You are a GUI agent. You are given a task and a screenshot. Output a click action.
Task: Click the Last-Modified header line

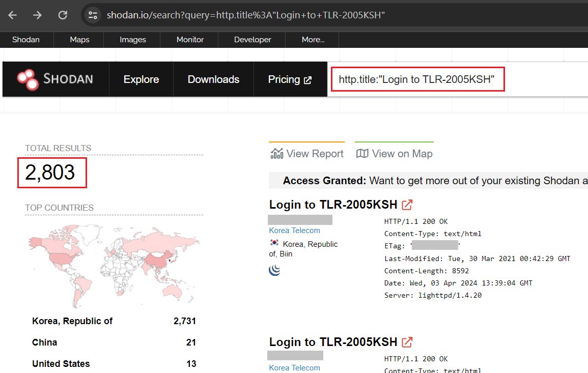click(x=477, y=259)
